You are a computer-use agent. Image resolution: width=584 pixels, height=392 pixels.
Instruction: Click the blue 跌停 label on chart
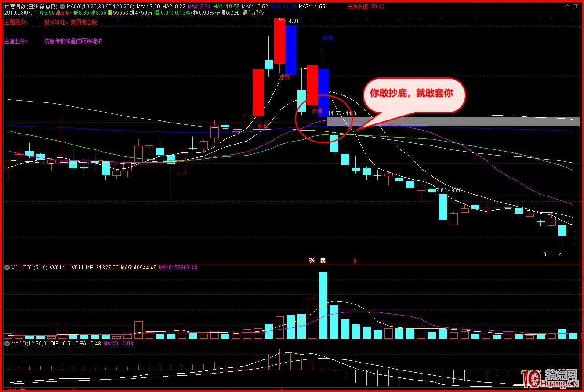pos(328,38)
